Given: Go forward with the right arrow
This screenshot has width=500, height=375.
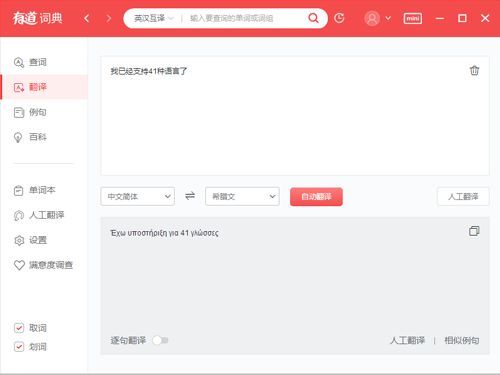Looking at the screenshot, I should (109, 18).
